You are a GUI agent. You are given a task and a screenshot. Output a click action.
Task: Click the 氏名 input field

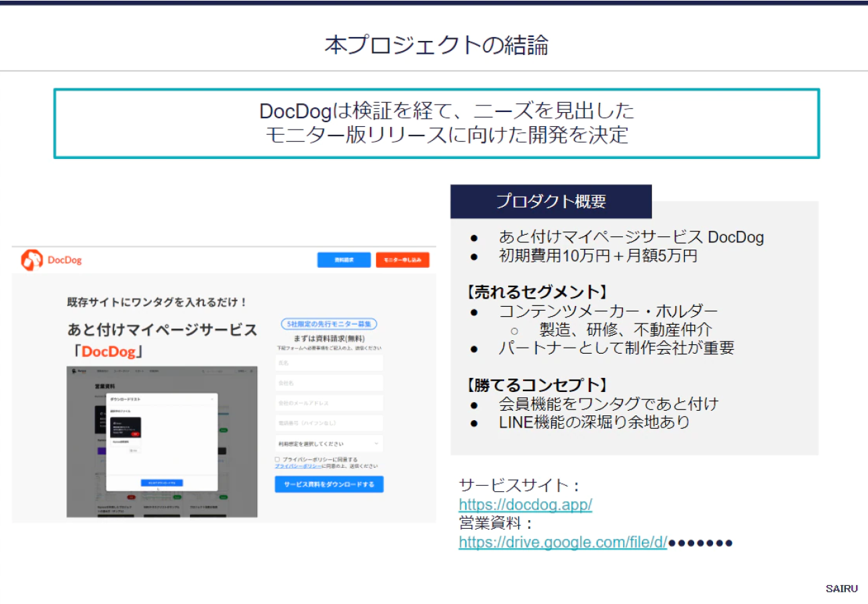(x=329, y=362)
